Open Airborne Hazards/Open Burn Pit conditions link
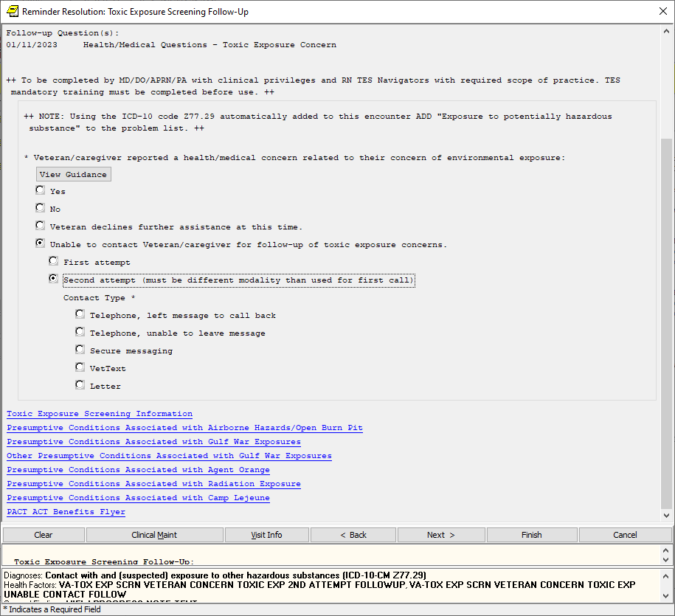This screenshot has height=616, width=675. click(x=184, y=428)
